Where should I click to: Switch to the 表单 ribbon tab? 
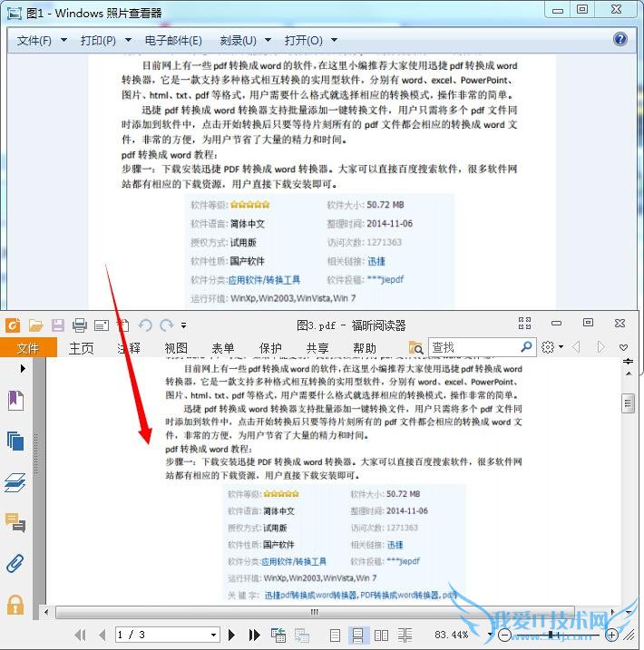click(x=223, y=348)
